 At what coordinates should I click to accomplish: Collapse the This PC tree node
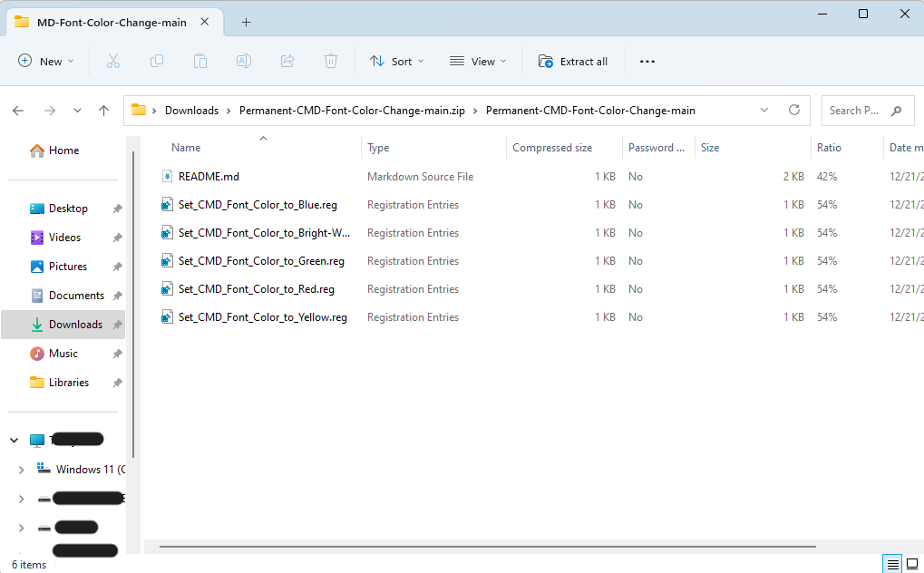15,440
